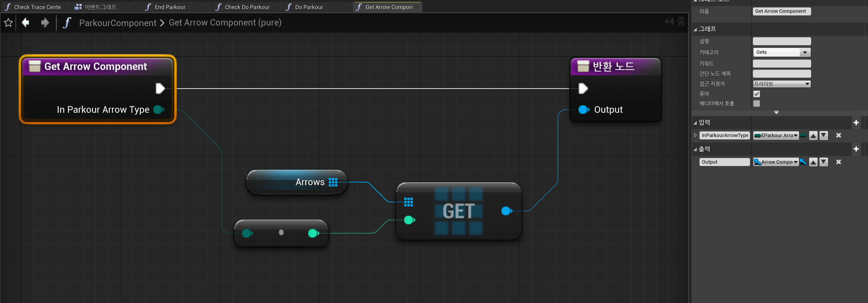Click the GET node output pin
Image resolution: width=868 pixels, height=303 pixels.
[507, 211]
